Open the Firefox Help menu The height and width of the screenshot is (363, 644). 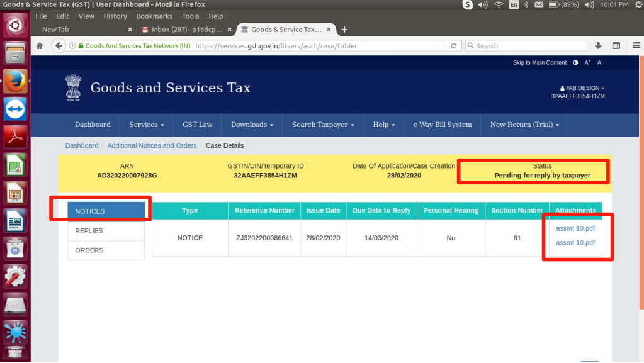click(x=216, y=16)
